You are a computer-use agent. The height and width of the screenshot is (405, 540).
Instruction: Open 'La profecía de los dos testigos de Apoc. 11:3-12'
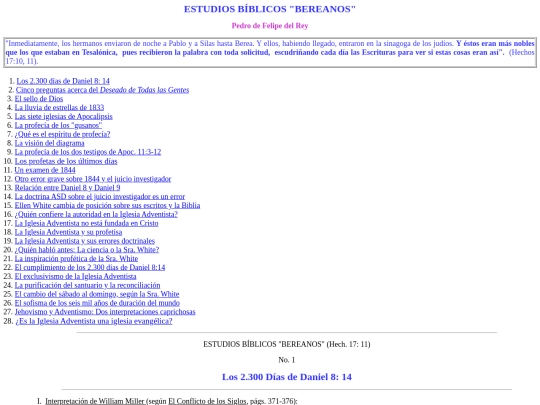pyautogui.click(x=88, y=152)
